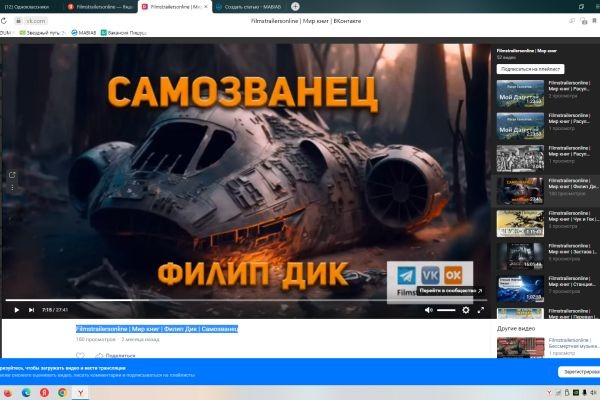Click the tray microphone icon
600x400 pixels.
click(584, 393)
